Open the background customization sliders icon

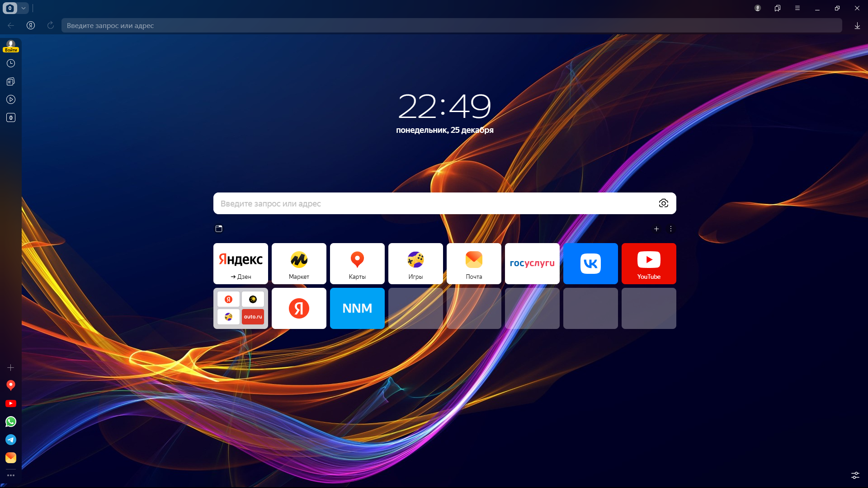tap(855, 475)
